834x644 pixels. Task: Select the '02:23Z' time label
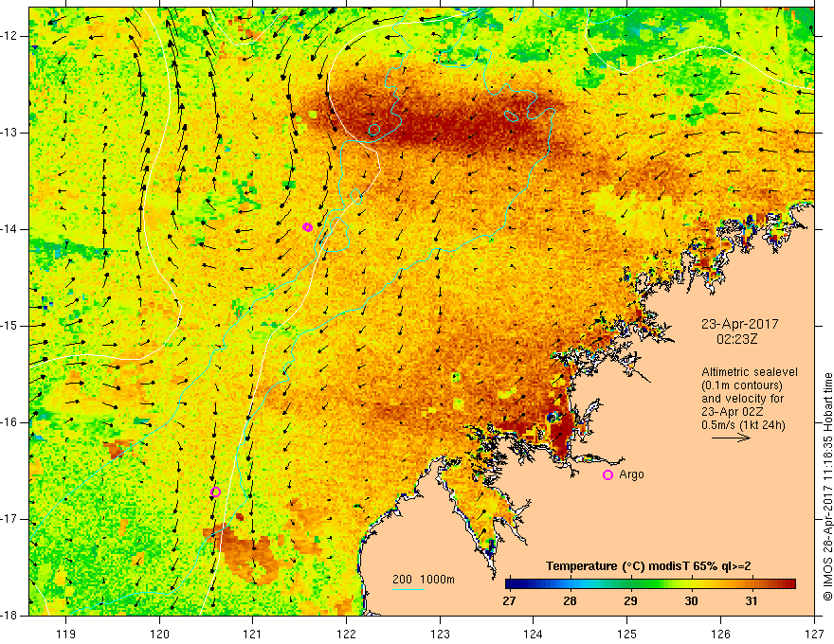coord(736,338)
